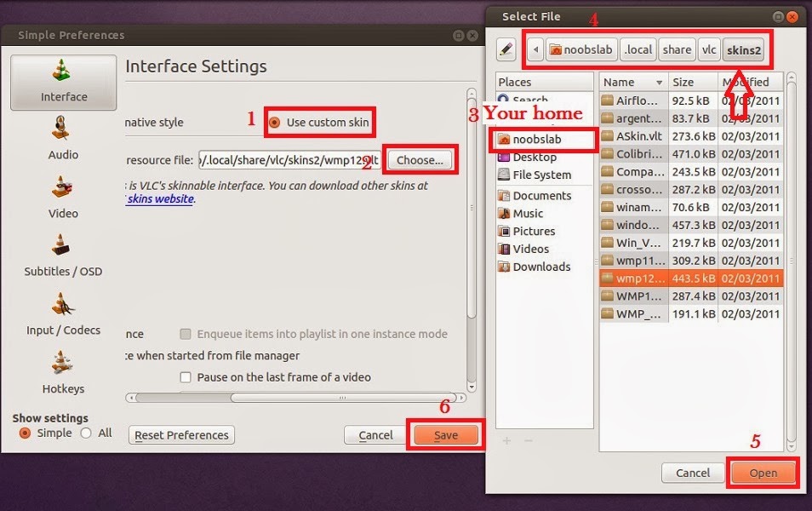
Task: Click Cancel in Simple Preferences
Action: tap(376, 435)
